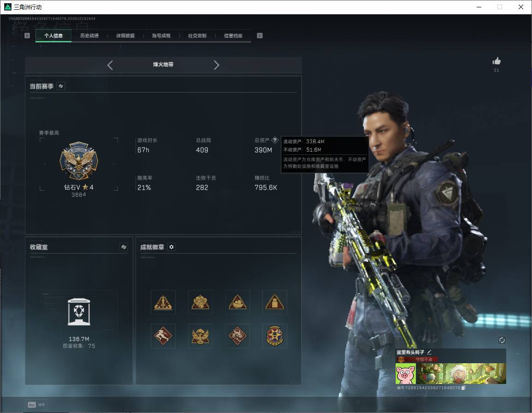The height and width of the screenshot is (413, 532).
Task: Select the fruit bowl triangle badge
Action: click(237, 302)
